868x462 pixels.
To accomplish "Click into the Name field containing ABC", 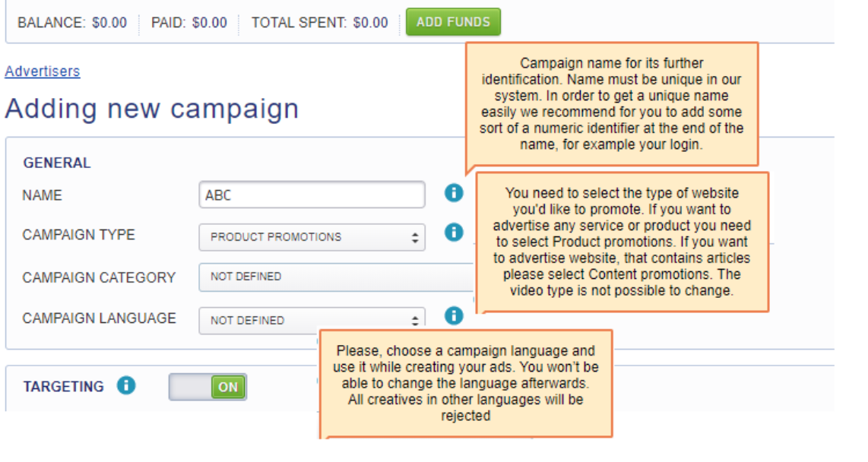I will [312, 195].
